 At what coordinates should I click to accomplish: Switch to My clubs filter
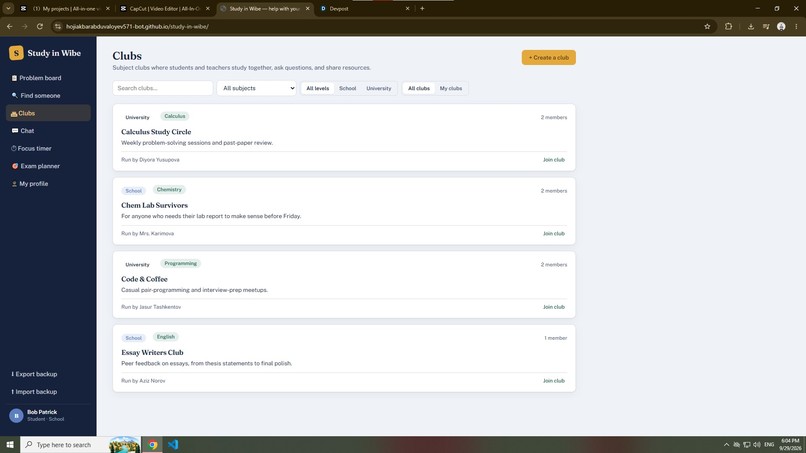click(x=451, y=88)
